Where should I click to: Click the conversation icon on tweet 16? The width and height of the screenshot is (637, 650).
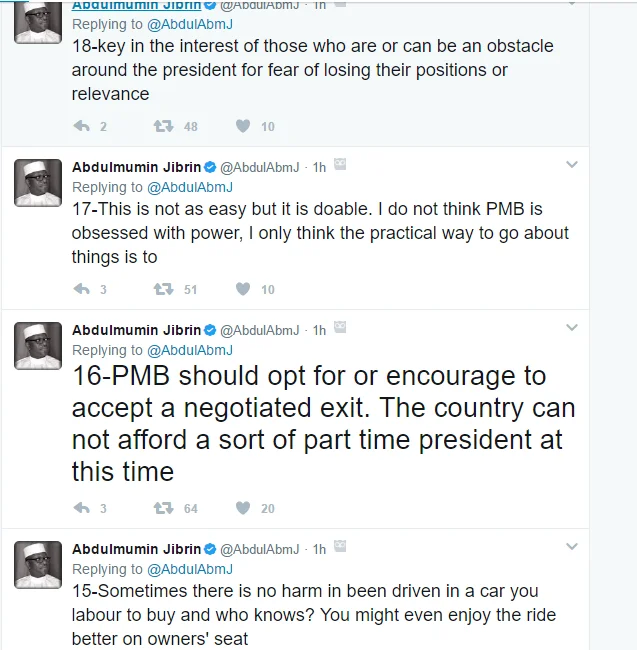coord(340,327)
